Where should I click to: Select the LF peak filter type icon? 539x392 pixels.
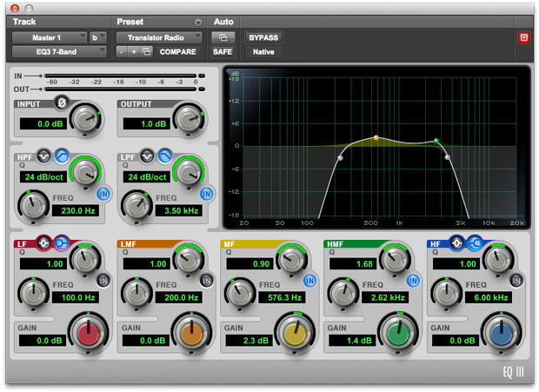[x=44, y=243]
